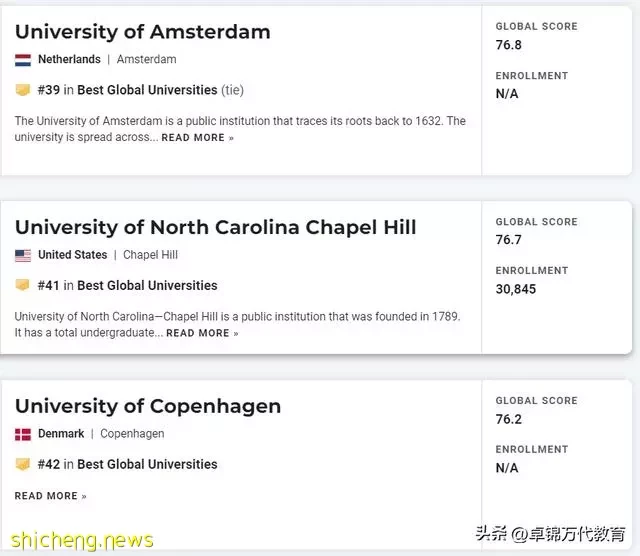Open University of North Carolina Chapel Hill title

pos(216,227)
